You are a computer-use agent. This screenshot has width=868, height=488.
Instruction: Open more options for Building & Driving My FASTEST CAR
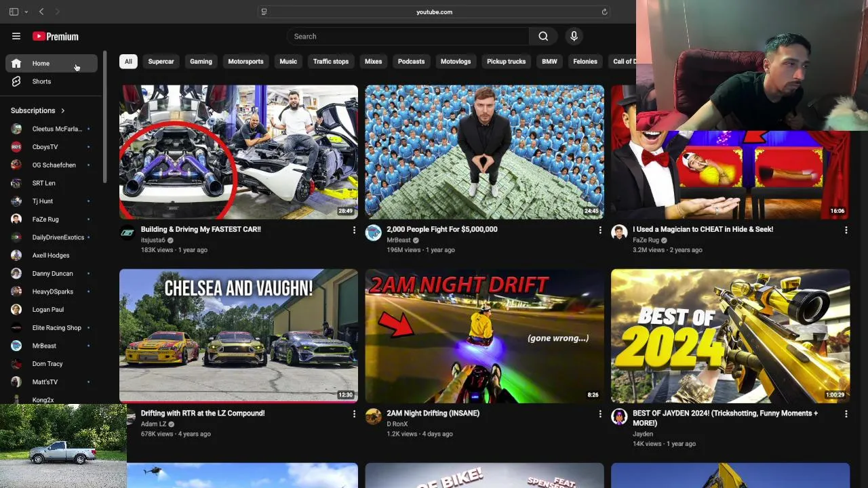(354, 230)
